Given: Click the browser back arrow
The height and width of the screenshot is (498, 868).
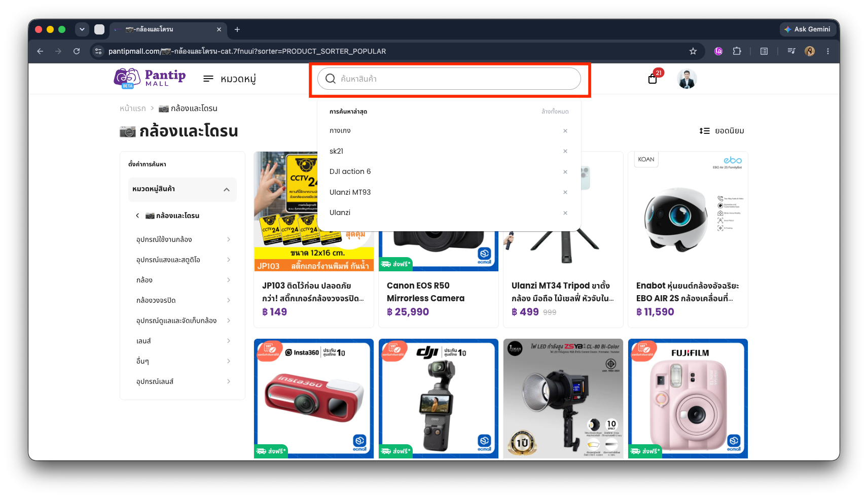Looking at the screenshot, I should coord(40,51).
